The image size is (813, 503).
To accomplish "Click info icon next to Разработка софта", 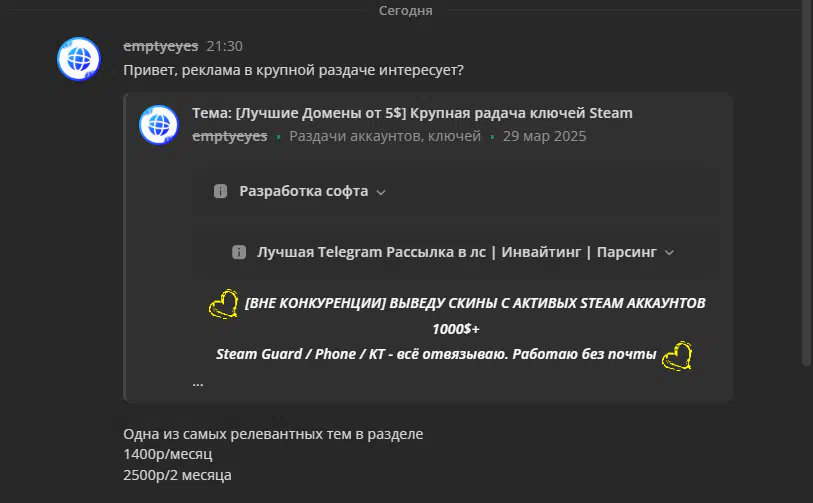I will point(220,191).
